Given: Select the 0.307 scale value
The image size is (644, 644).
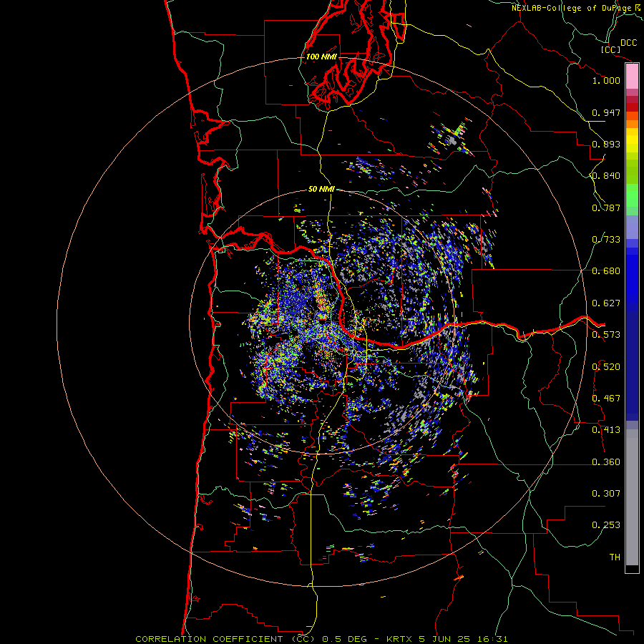Looking at the screenshot, I should [606, 494].
